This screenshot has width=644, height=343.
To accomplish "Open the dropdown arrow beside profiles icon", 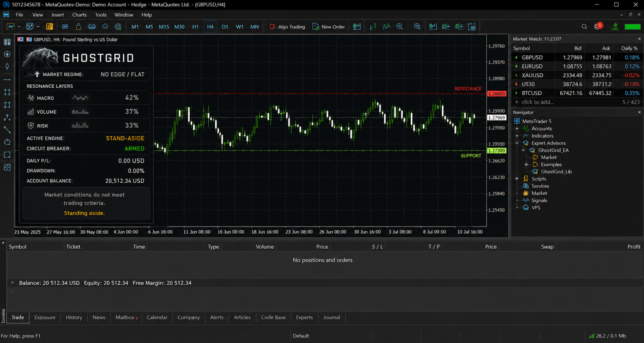I will [38, 27].
